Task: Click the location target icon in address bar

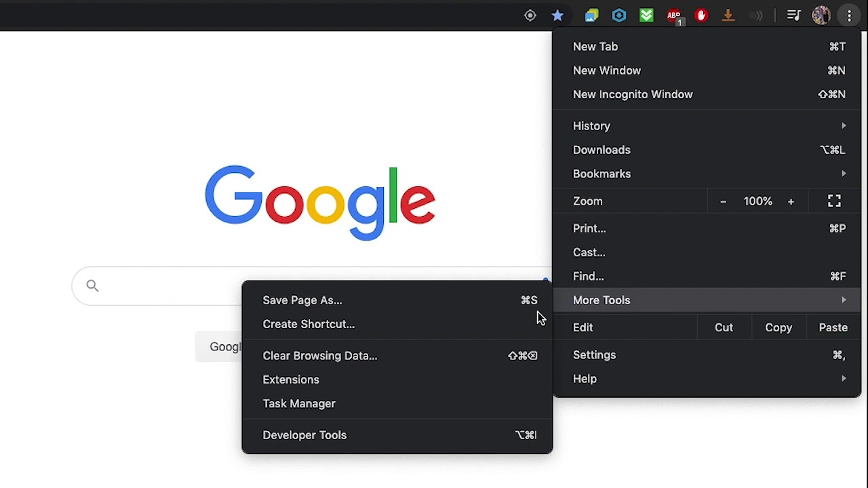Action: [x=530, y=16]
